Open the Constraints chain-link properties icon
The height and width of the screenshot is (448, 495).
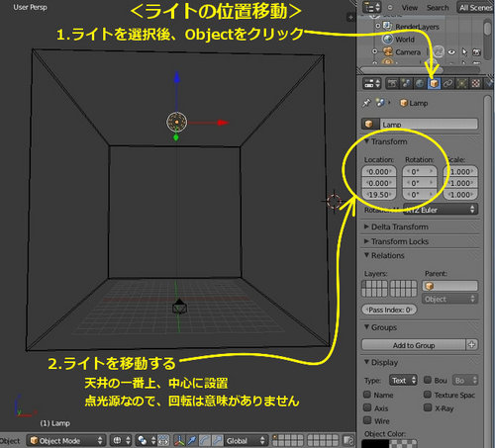tap(447, 83)
